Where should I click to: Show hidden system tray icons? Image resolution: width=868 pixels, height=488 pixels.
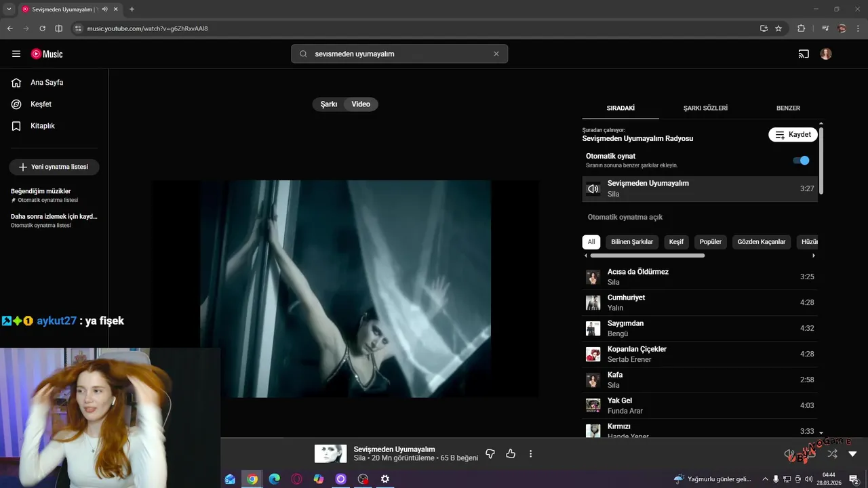[x=765, y=479]
